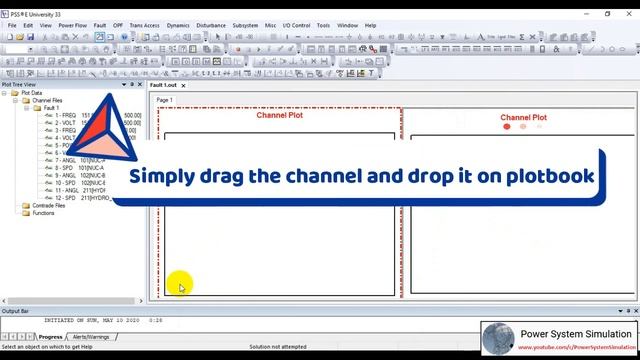
Task: Click the red chain link toolbar icon
Action: (373, 49)
